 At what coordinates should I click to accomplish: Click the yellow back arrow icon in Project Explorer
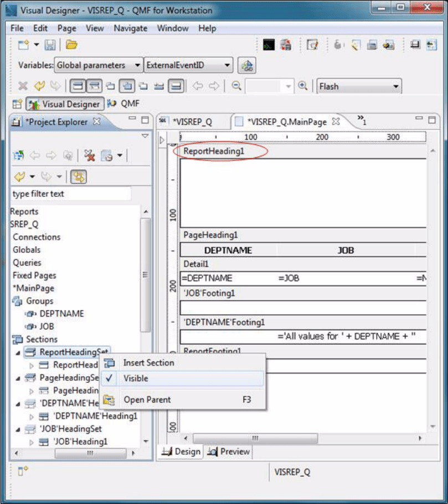pos(19,176)
